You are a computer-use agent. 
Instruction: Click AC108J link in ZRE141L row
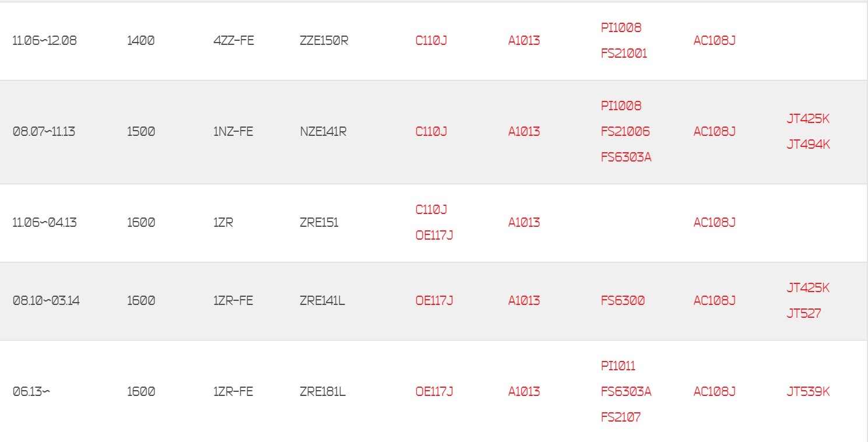(x=714, y=301)
